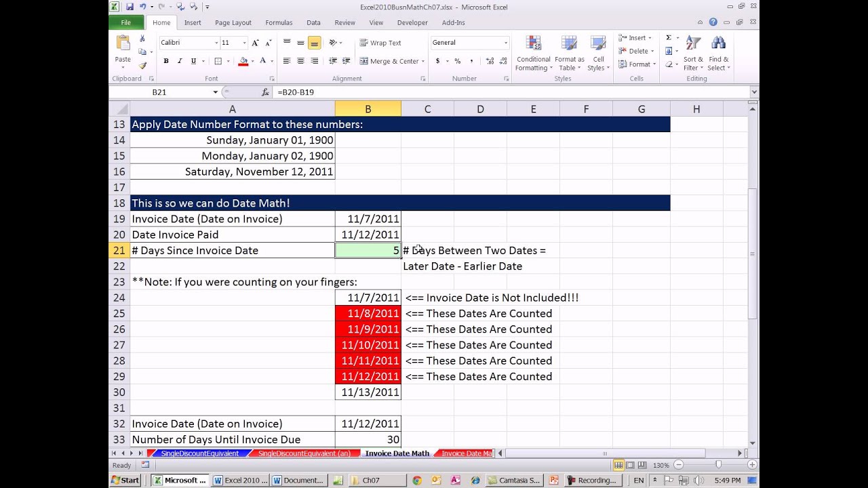Click the Insert cells button
The width and height of the screenshot is (868, 488).
point(635,38)
